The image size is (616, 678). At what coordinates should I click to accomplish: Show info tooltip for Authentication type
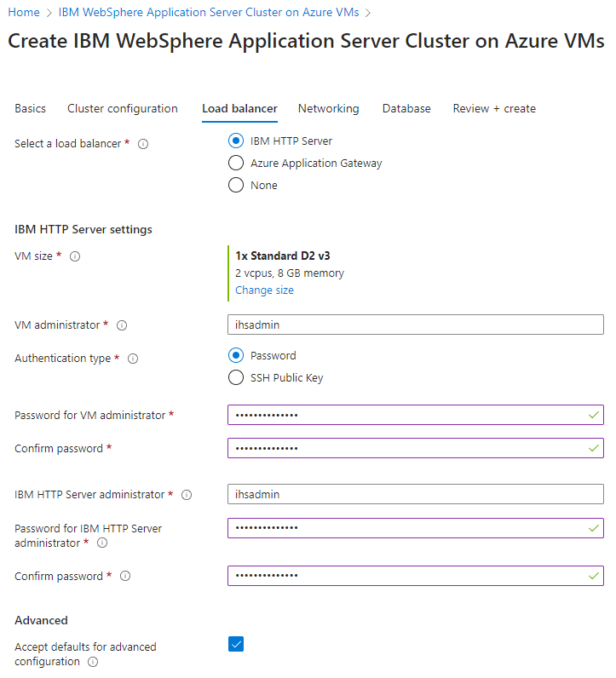click(133, 359)
